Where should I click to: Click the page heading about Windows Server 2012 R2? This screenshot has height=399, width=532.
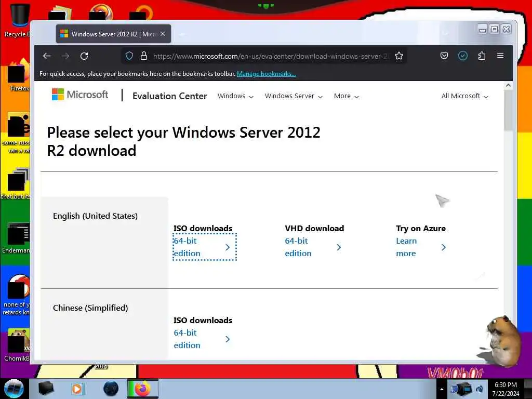pyautogui.click(x=183, y=141)
